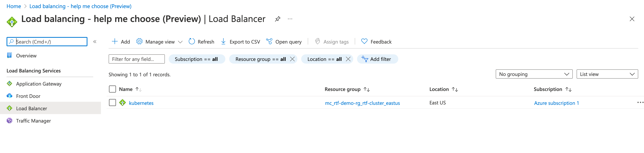The width and height of the screenshot is (644, 153).
Task: Open Manage view gear menu
Action: click(x=159, y=42)
